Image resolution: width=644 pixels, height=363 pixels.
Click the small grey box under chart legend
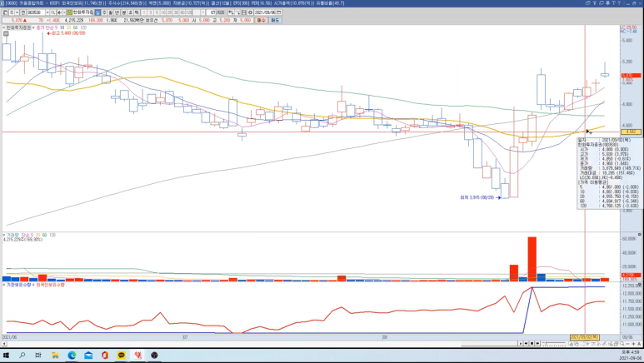[x=6, y=33]
